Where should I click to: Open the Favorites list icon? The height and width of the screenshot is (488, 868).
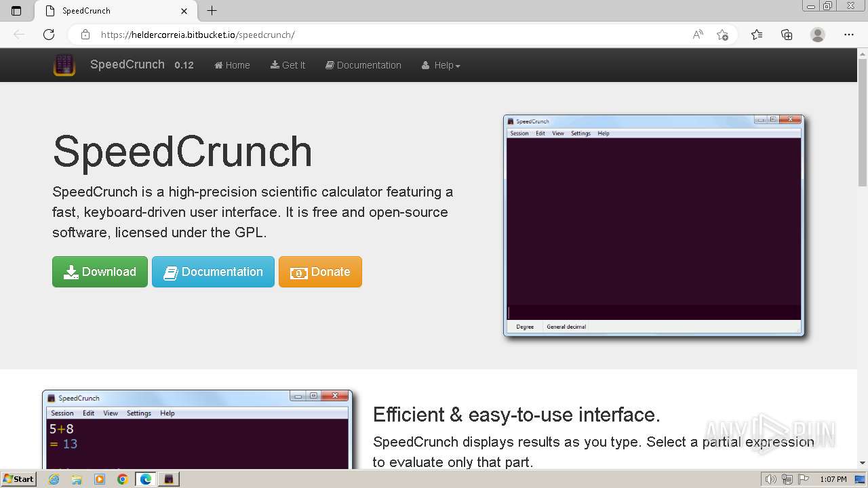click(757, 35)
